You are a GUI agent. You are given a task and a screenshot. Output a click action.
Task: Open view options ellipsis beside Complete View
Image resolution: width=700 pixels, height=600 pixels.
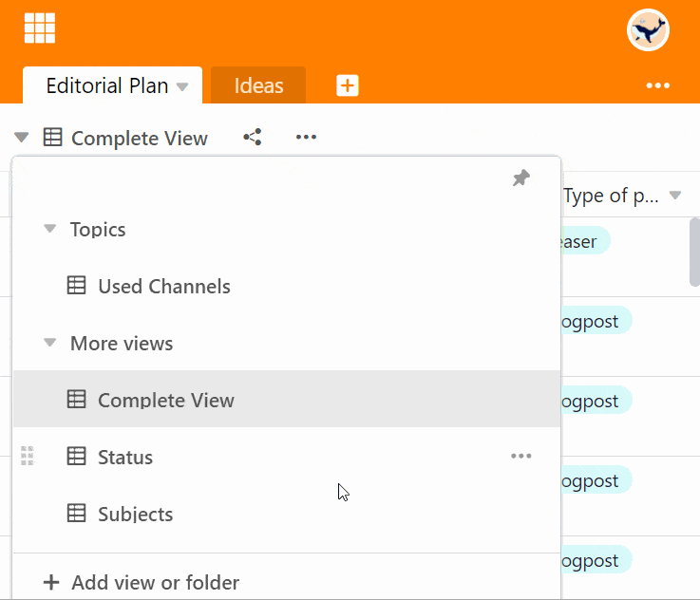coord(305,138)
